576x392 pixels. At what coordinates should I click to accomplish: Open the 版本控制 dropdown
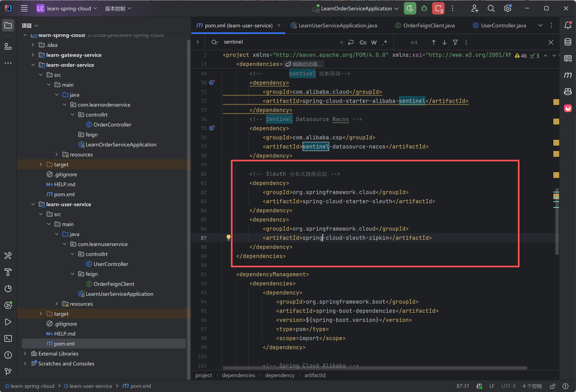[118, 9]
